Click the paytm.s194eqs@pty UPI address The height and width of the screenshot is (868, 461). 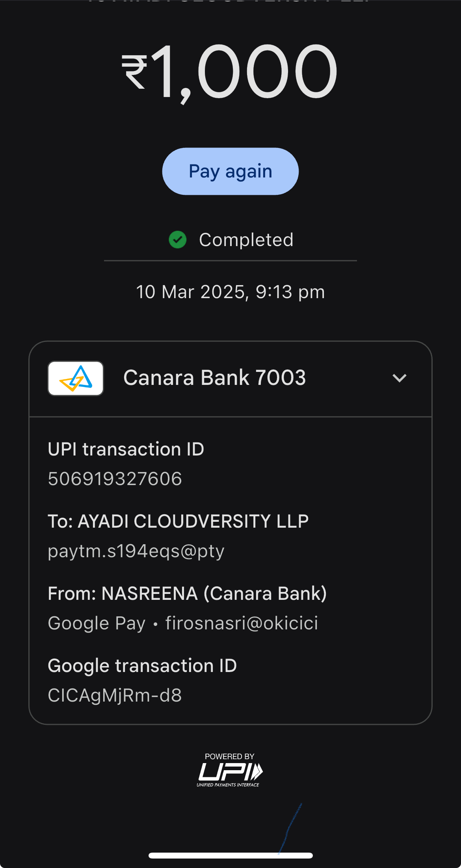pyautogui.click(x=136, y=551)
